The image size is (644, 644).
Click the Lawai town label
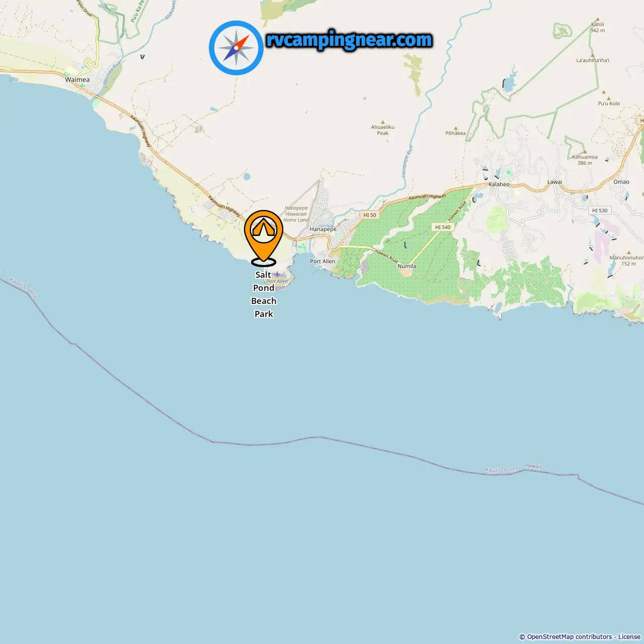coord(555,182)
